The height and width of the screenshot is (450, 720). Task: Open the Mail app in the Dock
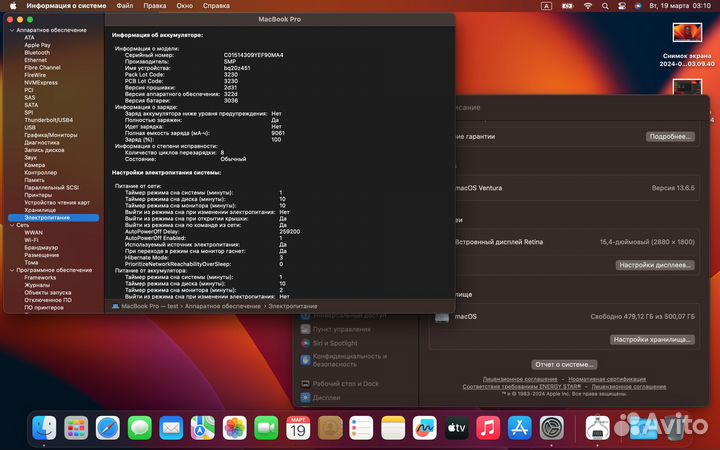coord(171,428)
